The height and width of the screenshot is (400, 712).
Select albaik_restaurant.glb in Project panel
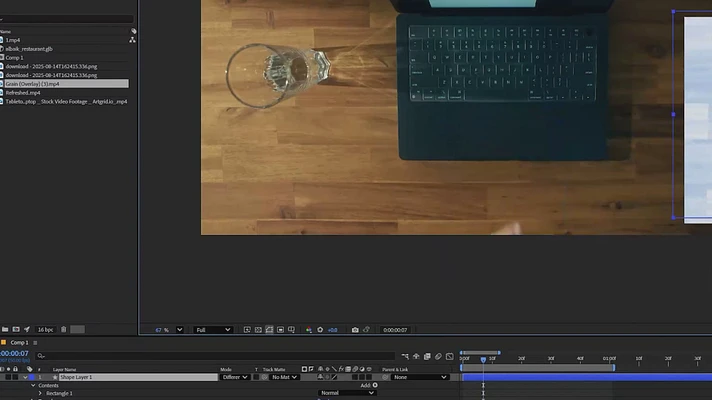coord(29,49)
